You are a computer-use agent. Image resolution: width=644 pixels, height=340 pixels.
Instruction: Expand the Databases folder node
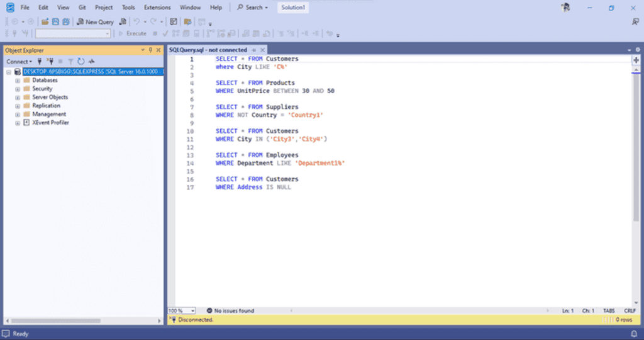tap(18, 81)
